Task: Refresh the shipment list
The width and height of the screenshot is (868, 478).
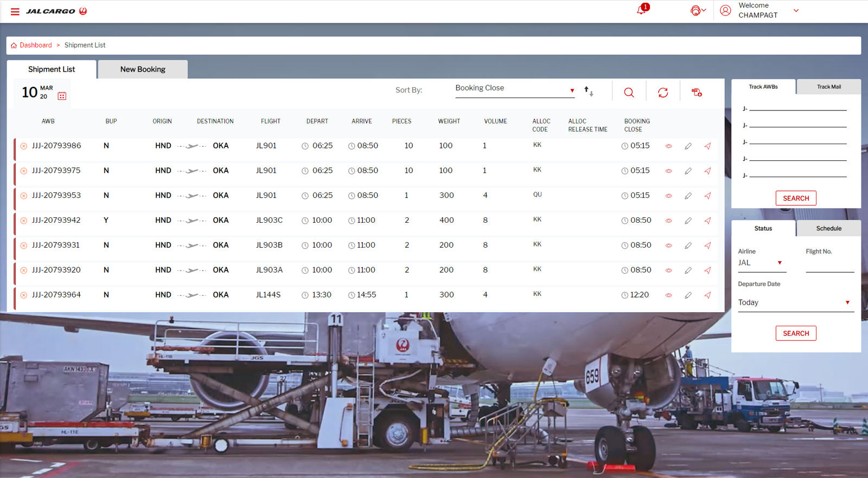Action: (663, 93)
